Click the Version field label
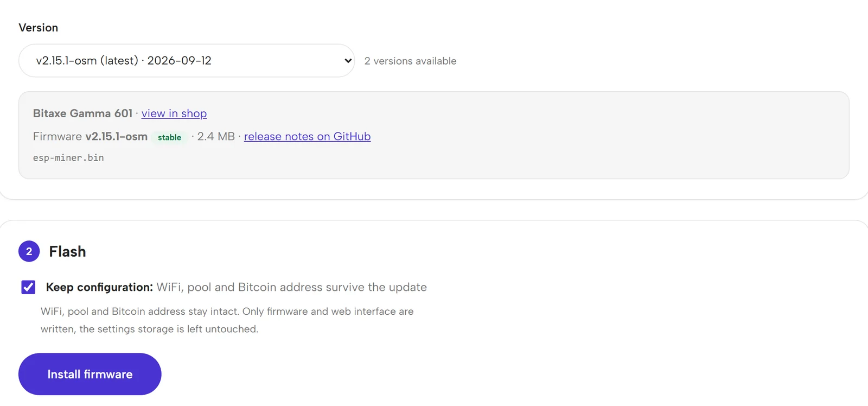This screenshot has height=406, width=868. (x=38, y=28)
